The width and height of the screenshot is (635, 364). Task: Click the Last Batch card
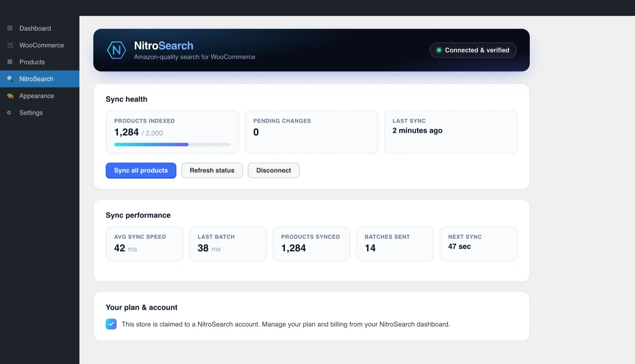228,244
